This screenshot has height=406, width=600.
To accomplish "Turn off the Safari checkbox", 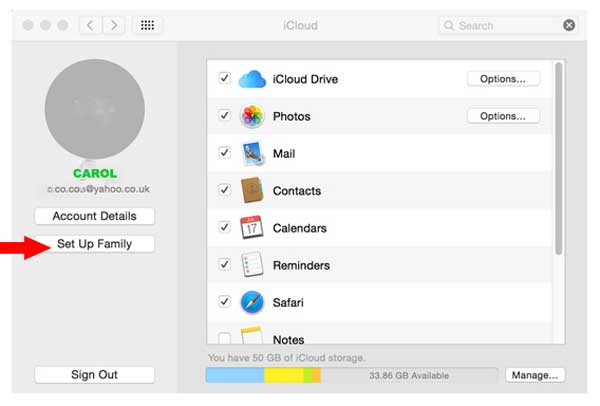I will (x=225, y=301).
